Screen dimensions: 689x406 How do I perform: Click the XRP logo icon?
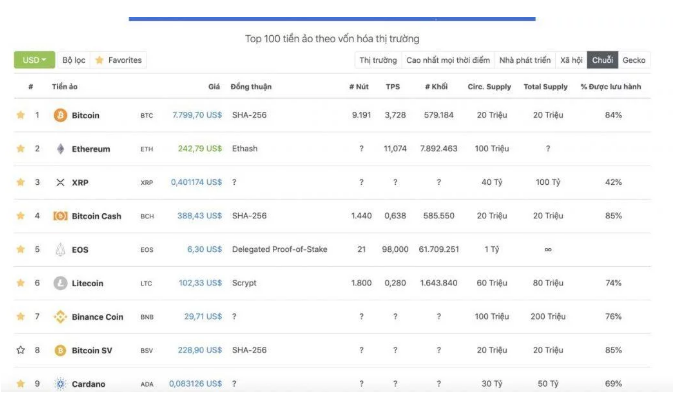60,182
